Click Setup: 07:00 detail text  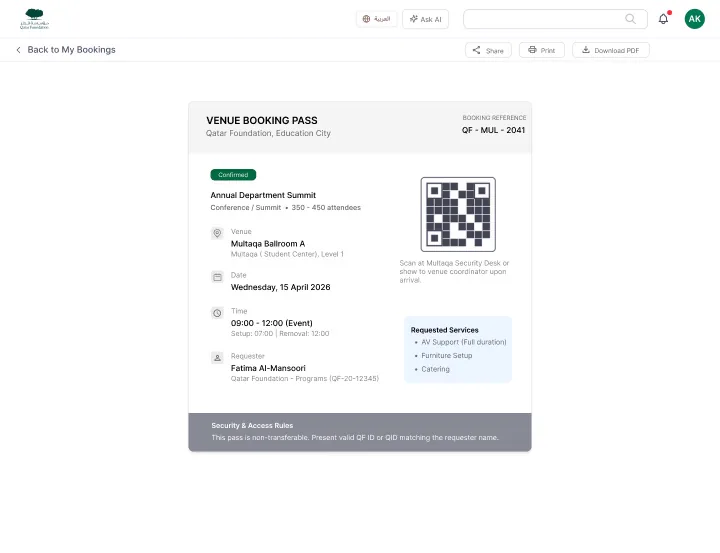pyautogui.click(x=252, y=333)
